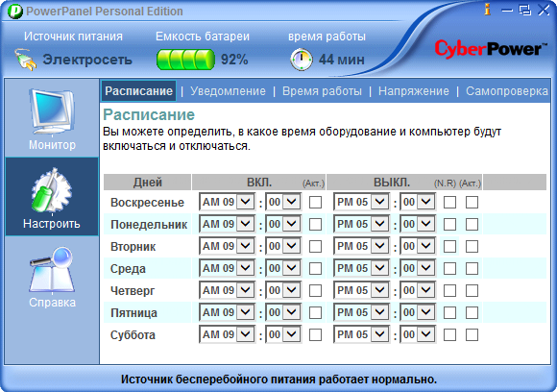Click the power plug Электросеть icon

tap(26, 60)
